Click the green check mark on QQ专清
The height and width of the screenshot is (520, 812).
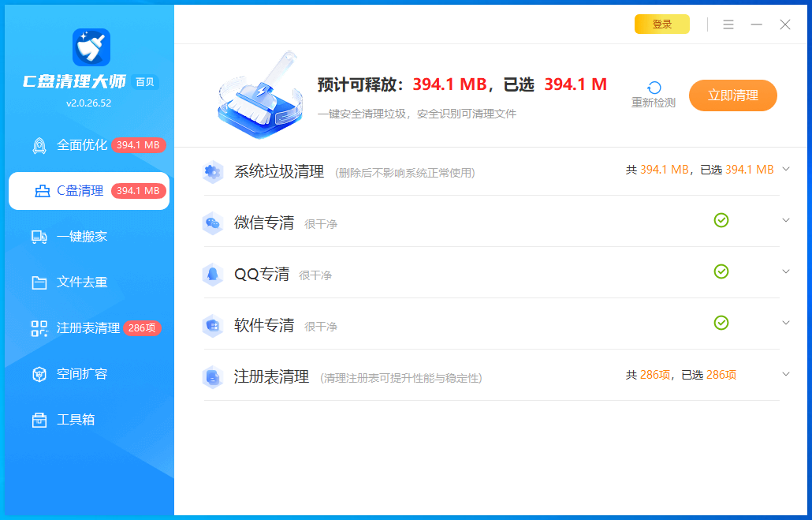pos(721,271)
